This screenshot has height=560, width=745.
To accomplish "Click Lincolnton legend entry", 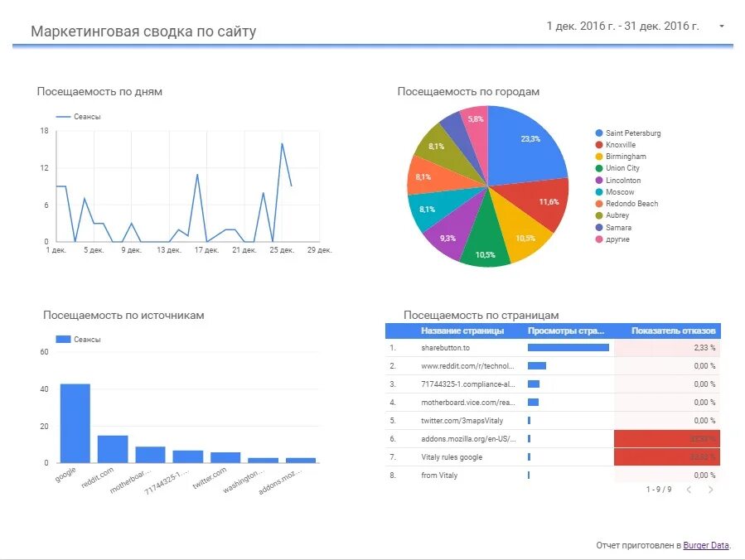I will [618, 180].
